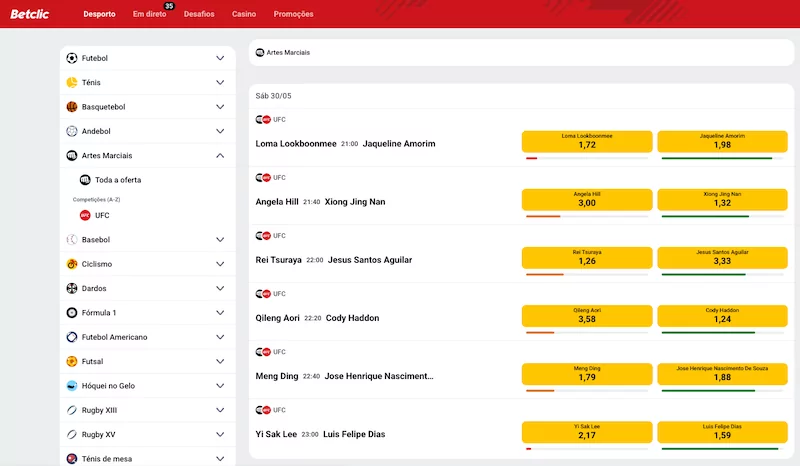
Task: Click the sidebar Artes Marciais icon
Action: point(72,155)
